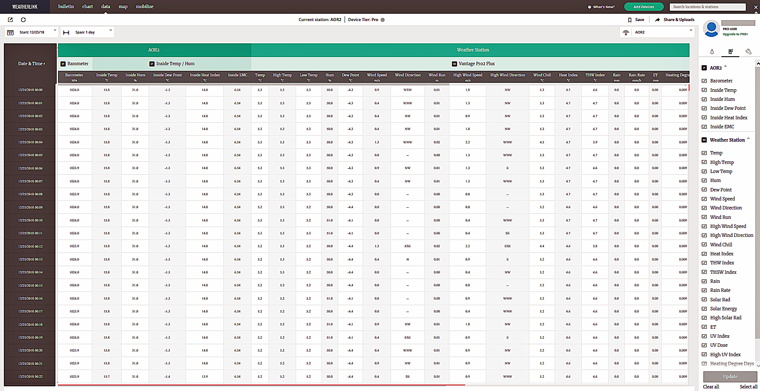Click the Search locations & stations field
Image resolution: width=760 pixels, height=391 pixels.
(708, 7)
